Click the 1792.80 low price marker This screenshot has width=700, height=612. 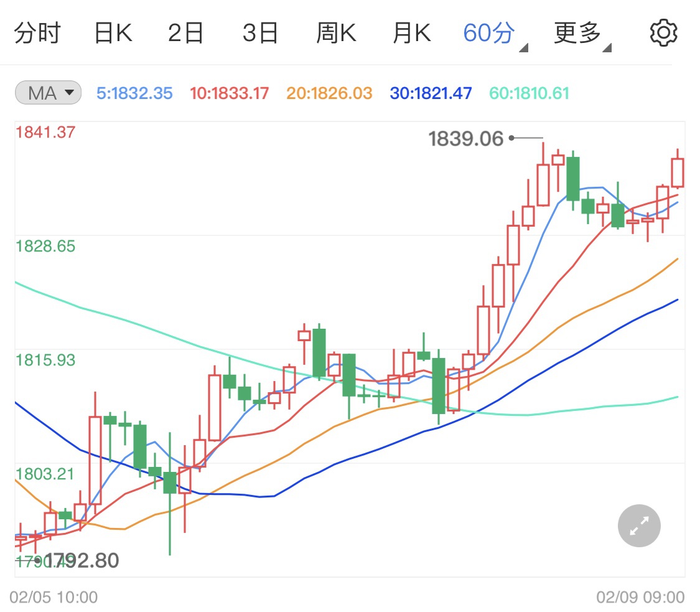82,560
